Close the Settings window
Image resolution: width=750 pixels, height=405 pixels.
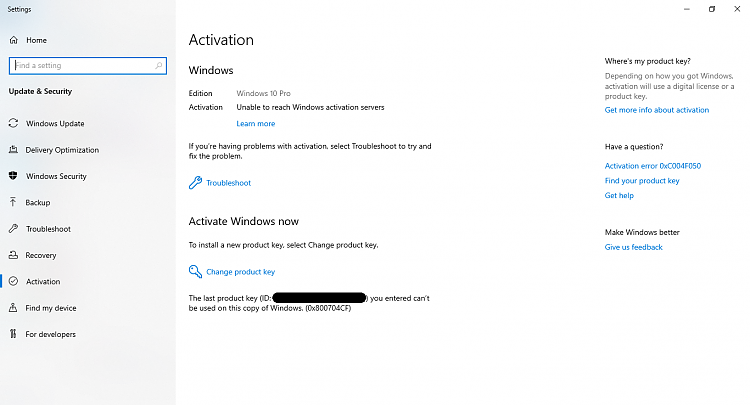(x=737, y=9)
